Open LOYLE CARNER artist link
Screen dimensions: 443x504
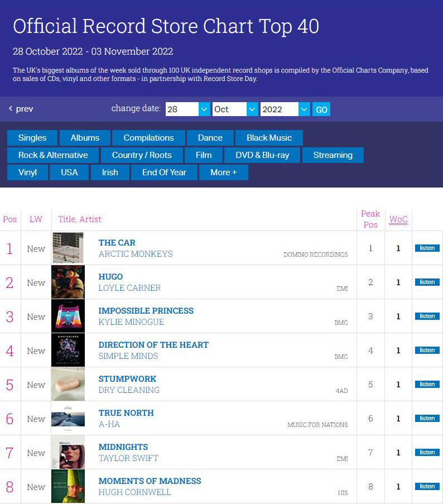click(x=129, y=288)
